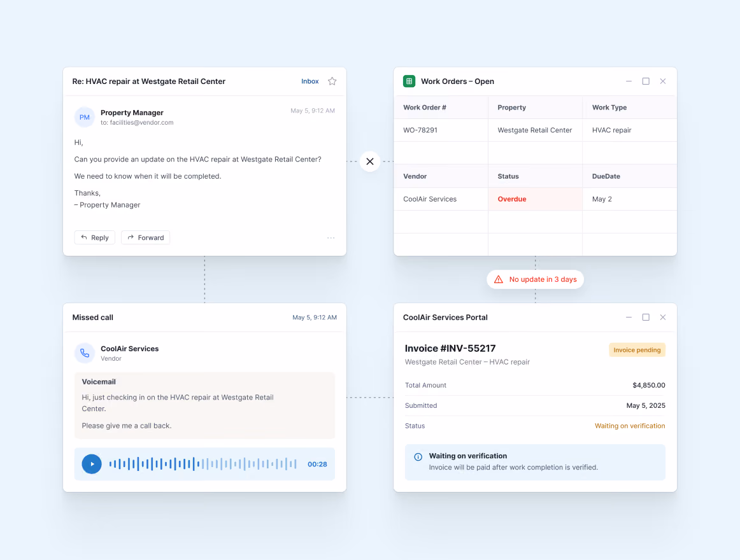Select the Vendor column header

tap(441, 176)
